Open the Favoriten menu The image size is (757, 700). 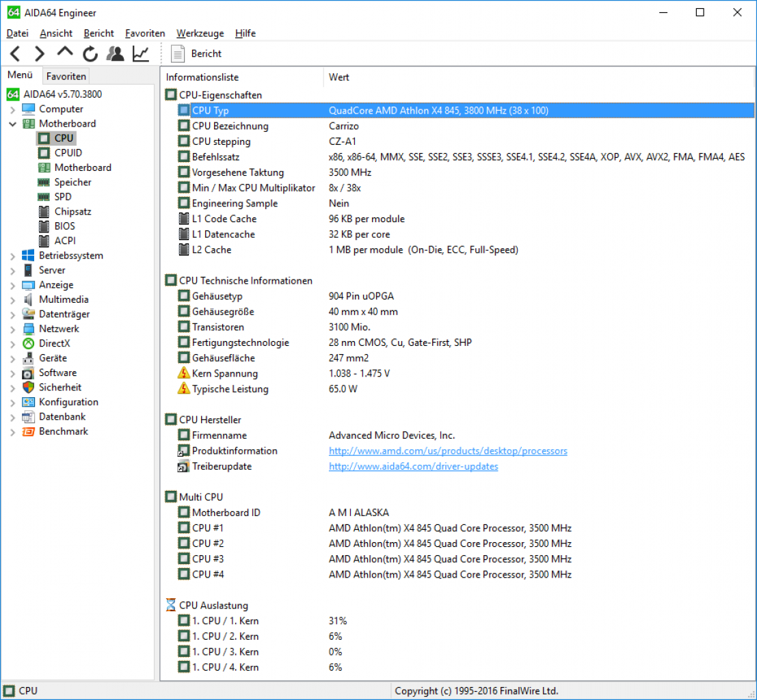click(145, 33)
